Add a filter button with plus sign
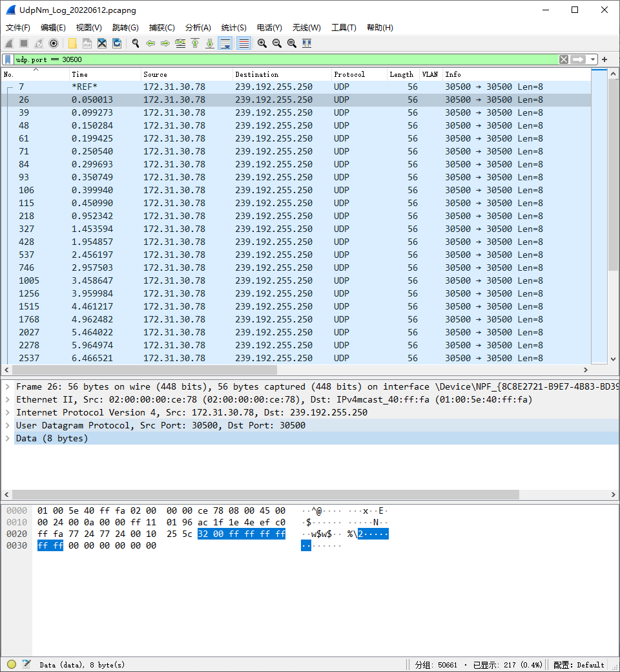The width and height of the screenshot is (620, 672). [604, 59]
